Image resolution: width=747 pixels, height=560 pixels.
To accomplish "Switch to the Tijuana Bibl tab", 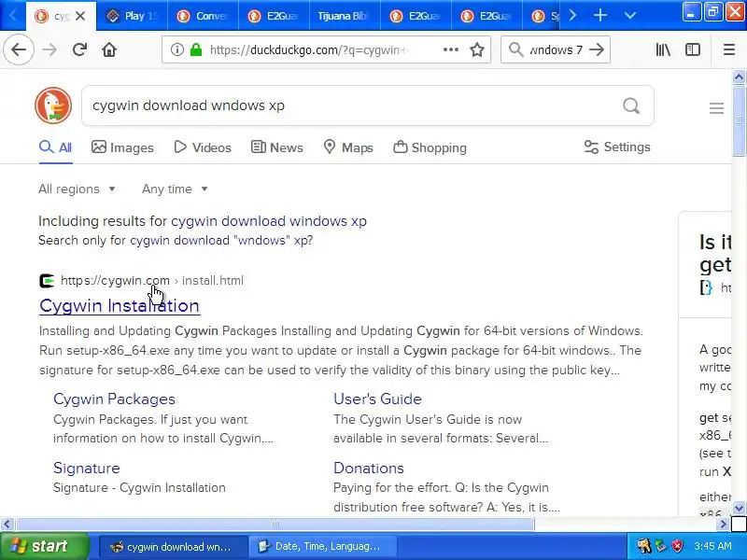I will [x=345, y=16].
